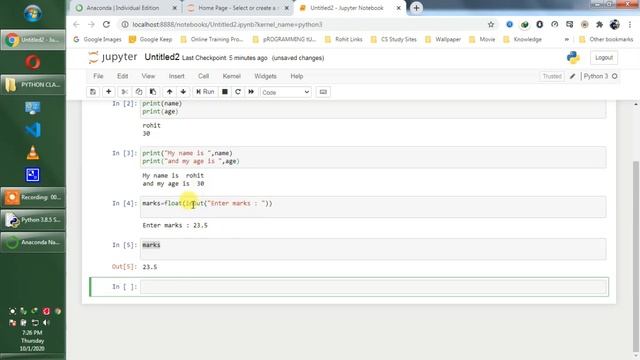Reload the page

(106, 24)
